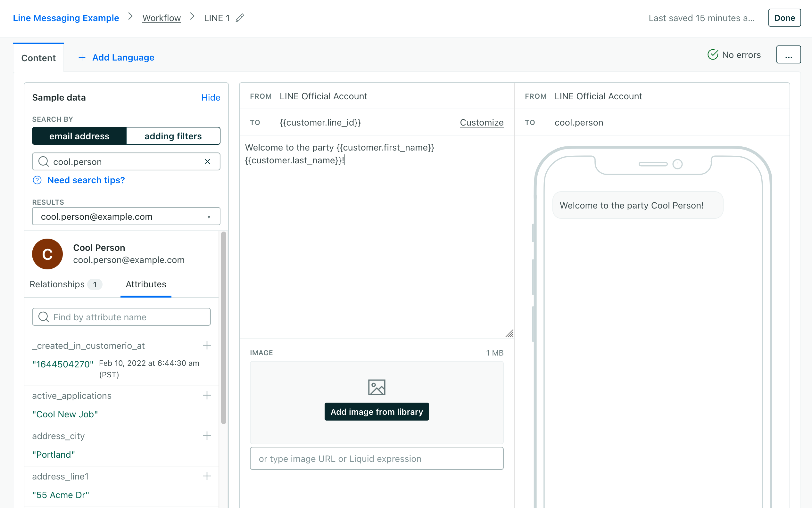The width and height of the screenshot is (812, 508).
Task: Click the question mark search tips icon
Action: [37, 180]
